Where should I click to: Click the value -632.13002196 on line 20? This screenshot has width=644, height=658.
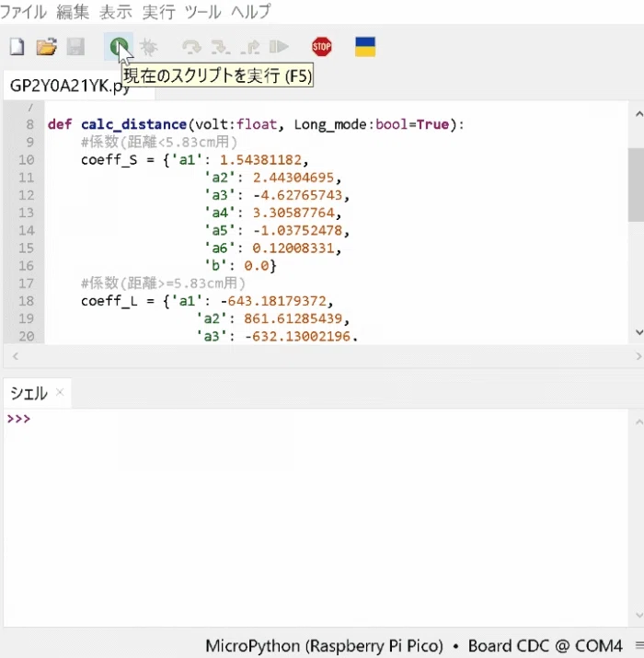(x=297, y=336)
